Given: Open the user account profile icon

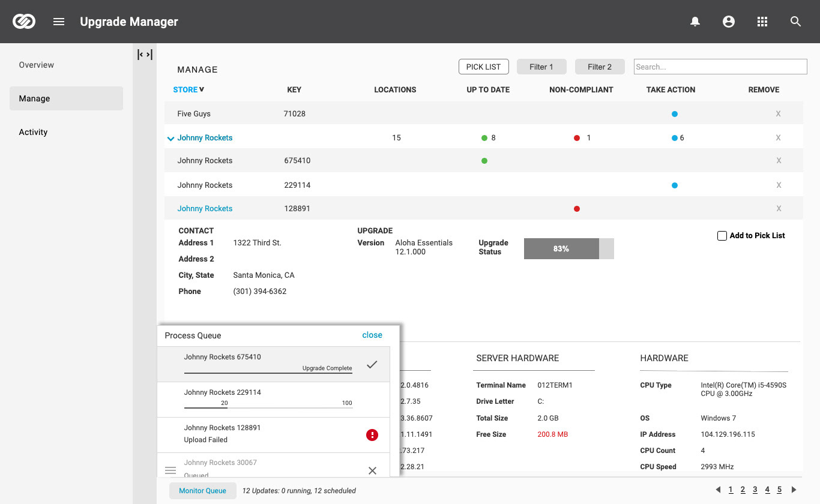Looking at the screenshot, I should point(729,22).
